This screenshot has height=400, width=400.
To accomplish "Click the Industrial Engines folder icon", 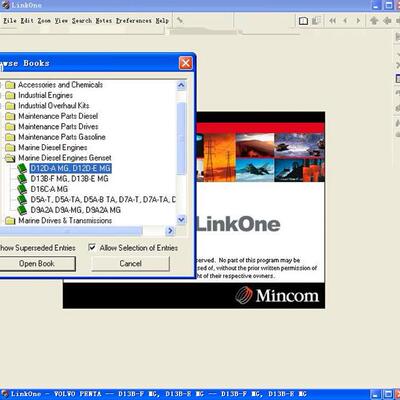I will tap(10, 96).
